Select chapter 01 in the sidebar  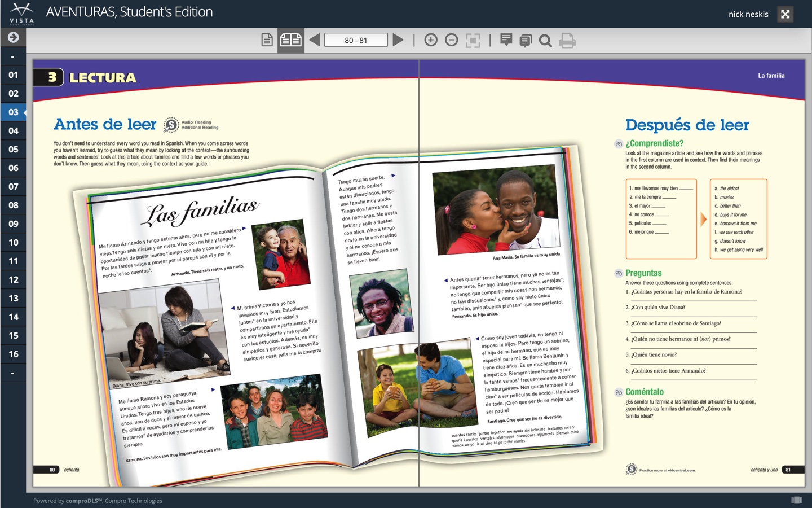[14, 75]
